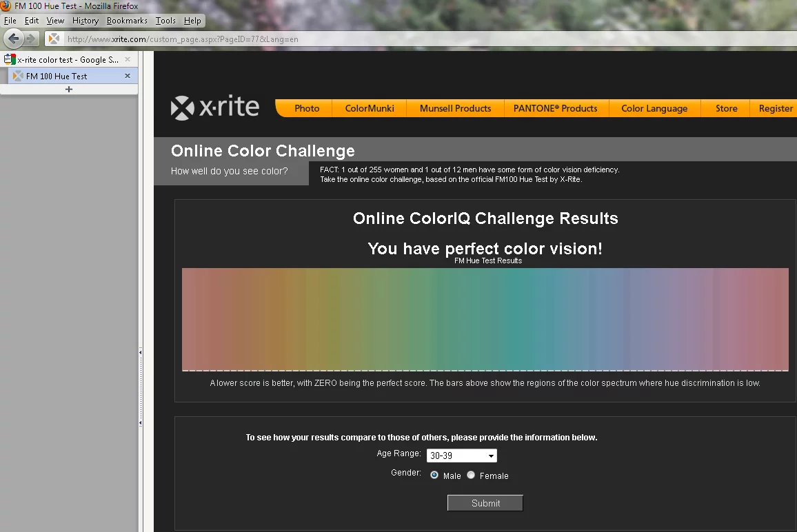
Task: Open a new tab with plus button
Action: point(69,89)
